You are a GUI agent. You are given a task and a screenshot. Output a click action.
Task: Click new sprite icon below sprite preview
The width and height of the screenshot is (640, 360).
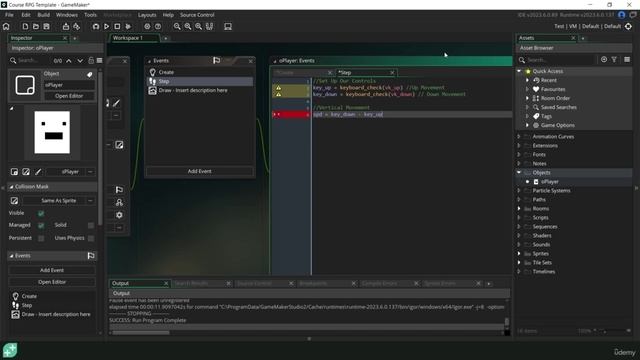tap(14, 172)
